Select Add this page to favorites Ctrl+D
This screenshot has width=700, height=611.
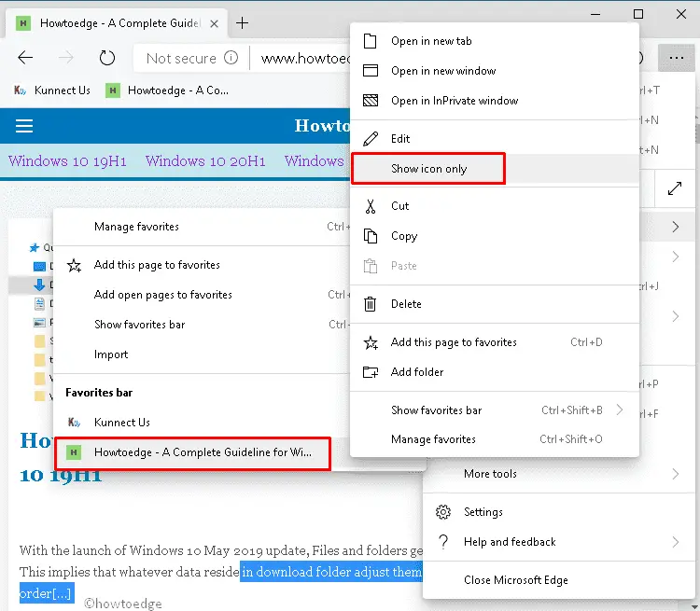pos(494,342)
